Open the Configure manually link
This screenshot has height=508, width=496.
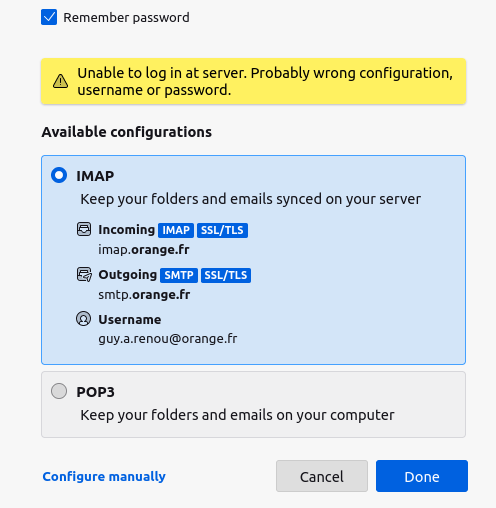104,476
